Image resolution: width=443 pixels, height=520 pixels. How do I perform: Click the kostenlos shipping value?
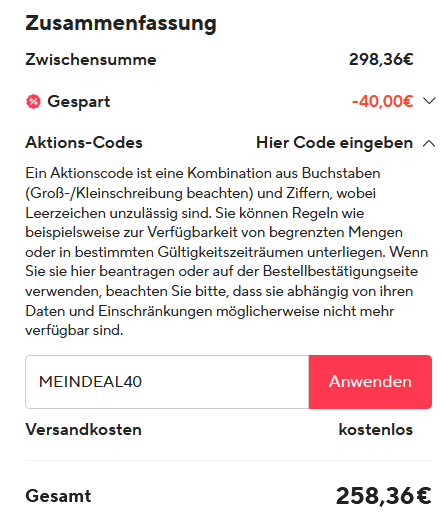(x=376, y=429)
